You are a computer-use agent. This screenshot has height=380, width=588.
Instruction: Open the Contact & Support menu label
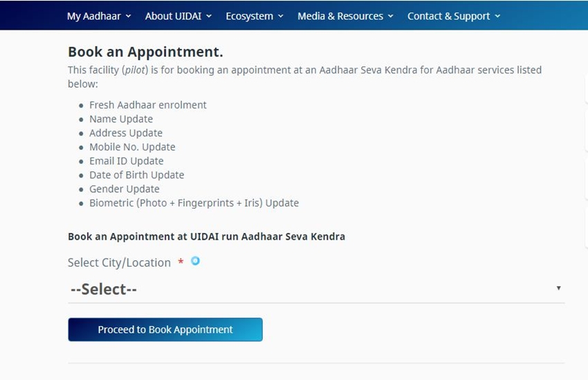point(448,16)
